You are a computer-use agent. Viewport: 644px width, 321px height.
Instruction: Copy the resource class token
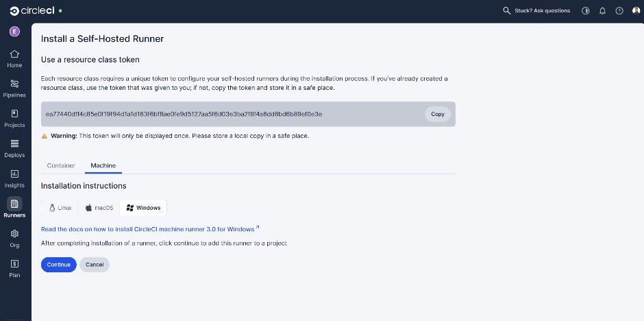[x=437, y=115]
